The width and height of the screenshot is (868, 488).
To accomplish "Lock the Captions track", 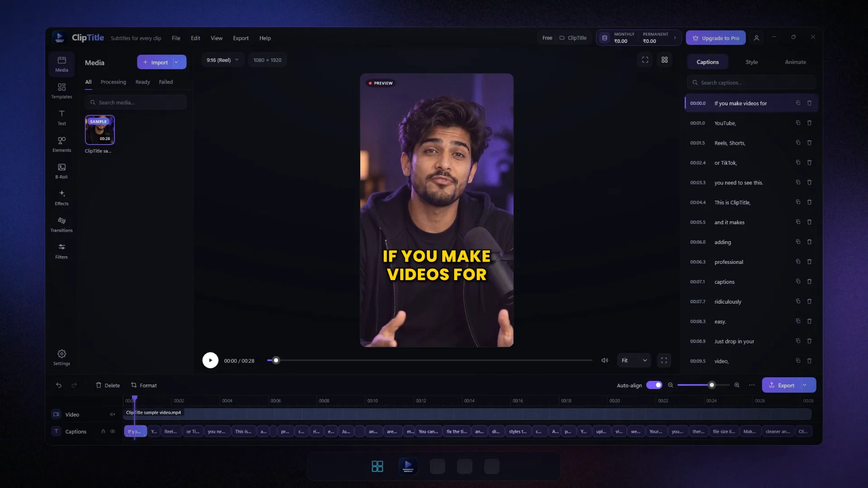I will point(103,432).
